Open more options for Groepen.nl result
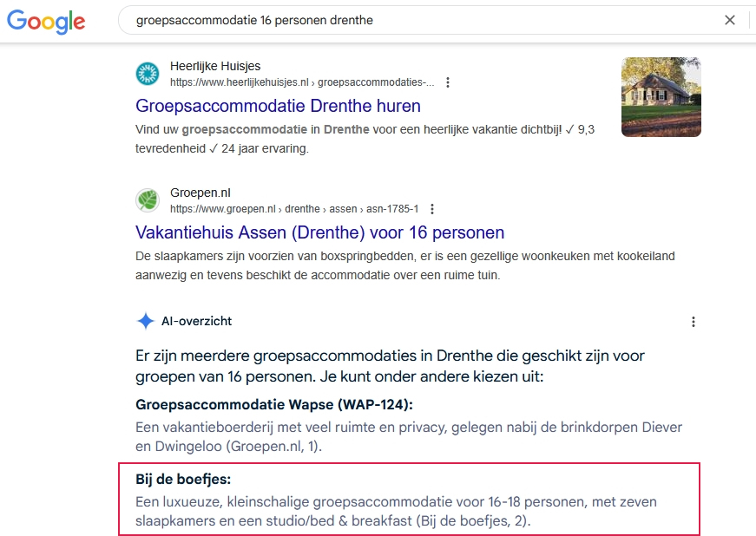This screenshot has height=536, width=756. [x=432, y=209]
